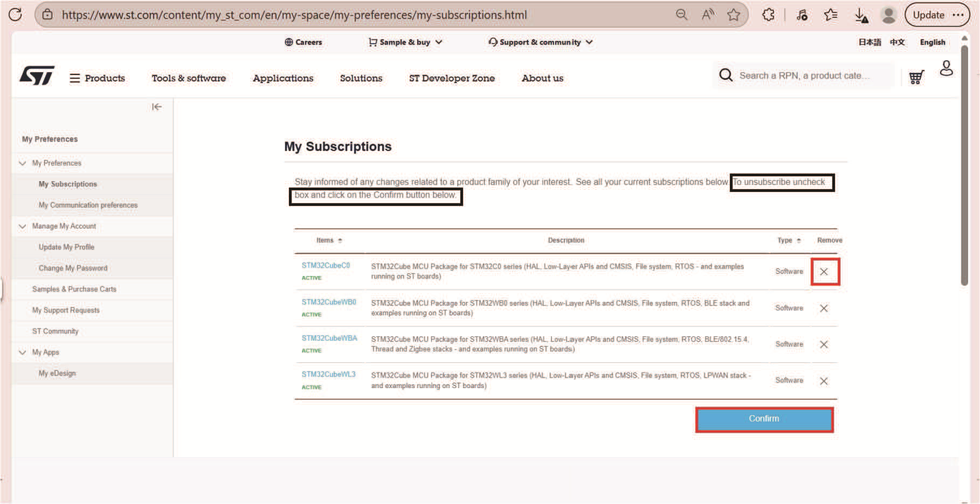Open the browser Extensions puzzle icon
The image size is (980, 504).
pos(769,15)
